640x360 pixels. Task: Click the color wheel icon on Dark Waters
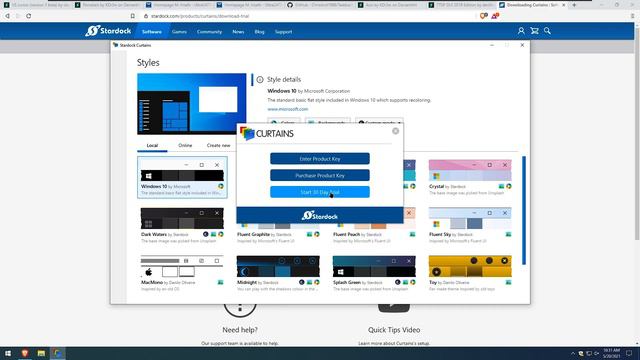coord(221,234)
